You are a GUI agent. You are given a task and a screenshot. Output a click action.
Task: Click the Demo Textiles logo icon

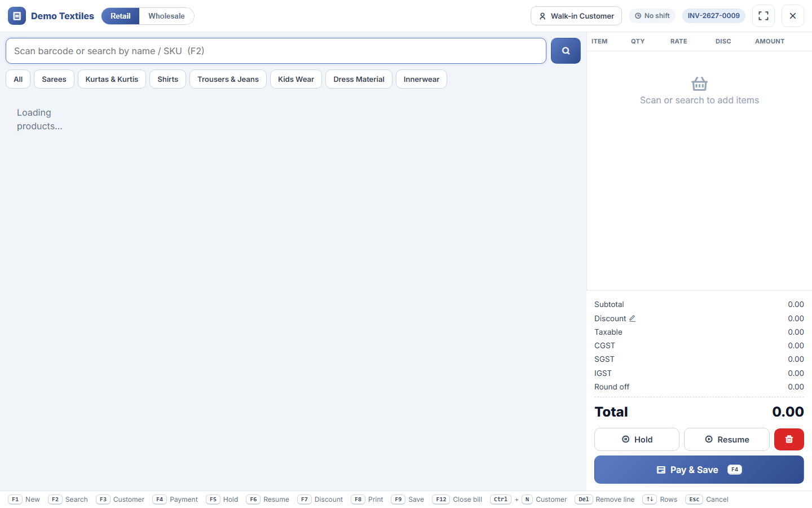tap(17, 16)
